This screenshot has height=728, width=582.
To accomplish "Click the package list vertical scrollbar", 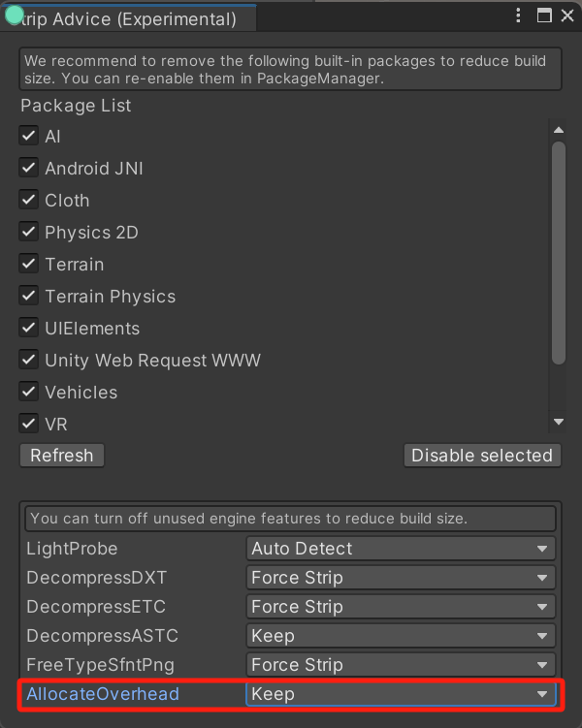I will [558, 252].
